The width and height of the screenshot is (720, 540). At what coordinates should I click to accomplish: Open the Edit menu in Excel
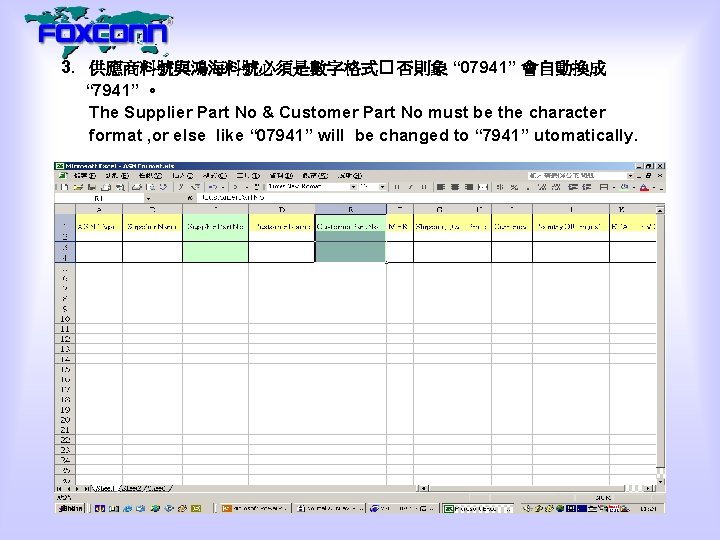(117, 175)
